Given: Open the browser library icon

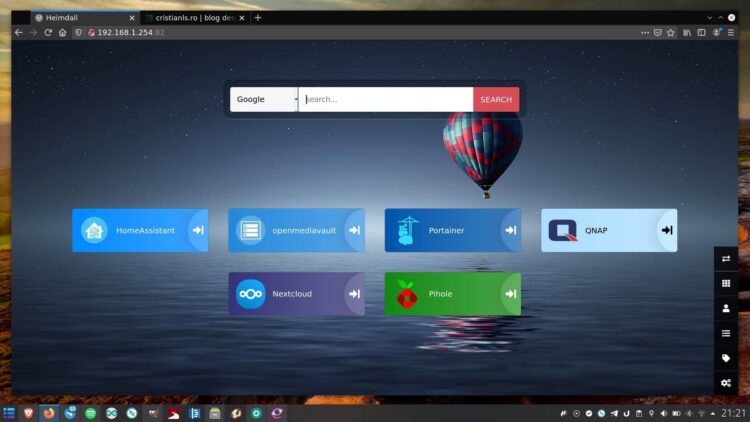Looking at the screenshot, I should 687,33.
